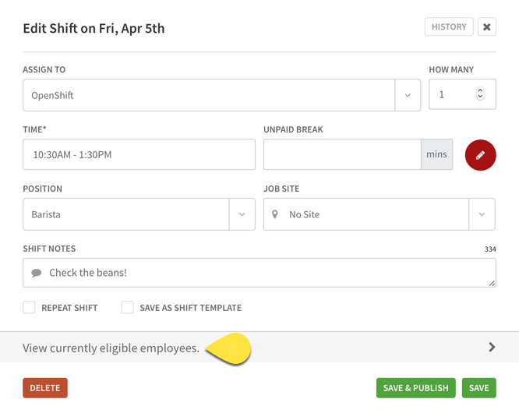
Task: Click the resize handle of the Shift Notes box
Action: tap(492, 283)
